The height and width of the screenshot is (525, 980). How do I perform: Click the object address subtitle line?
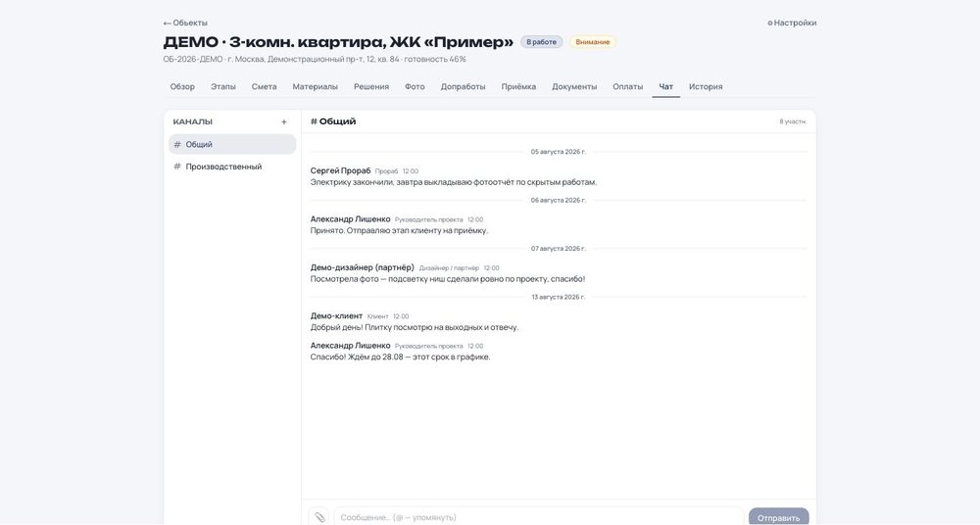(x=315, y=60)
